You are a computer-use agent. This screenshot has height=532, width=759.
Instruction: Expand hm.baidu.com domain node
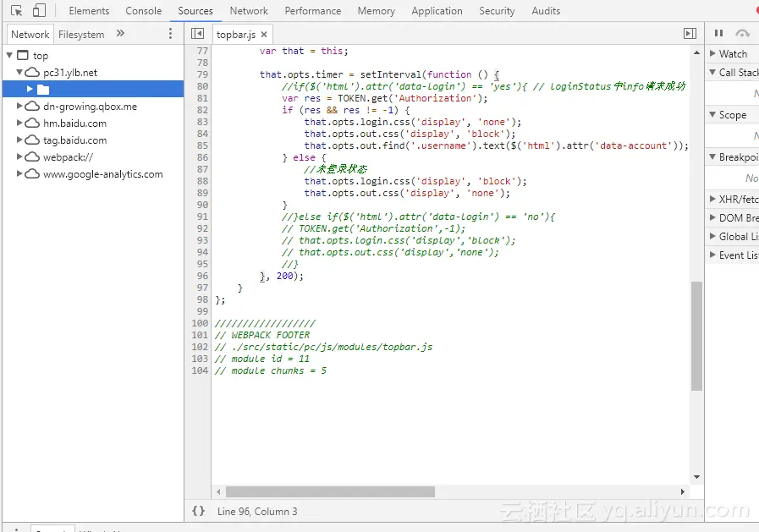click(x=19, y=123)
